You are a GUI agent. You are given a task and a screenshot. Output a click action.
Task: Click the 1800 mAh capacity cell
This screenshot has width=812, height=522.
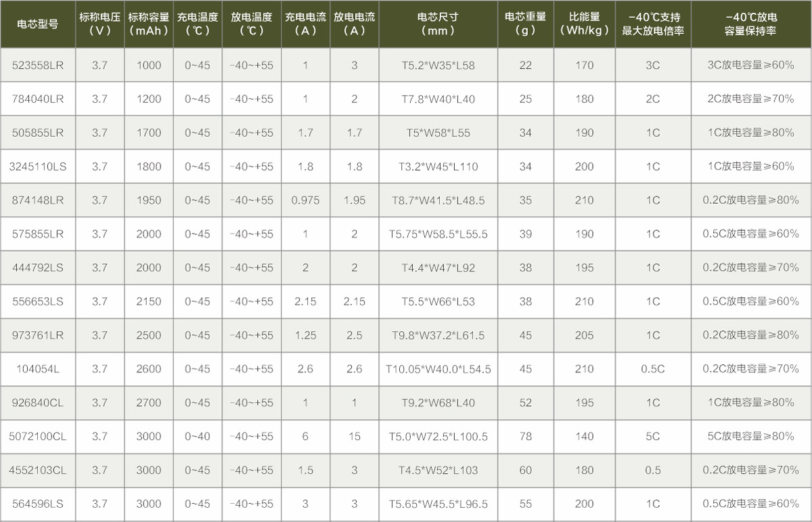tap(149, 167)
